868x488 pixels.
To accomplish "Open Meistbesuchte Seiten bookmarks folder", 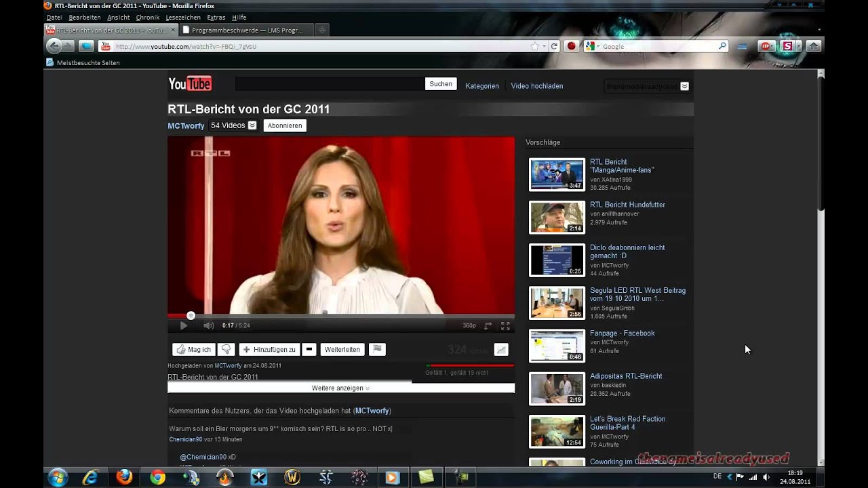I will click(x=82, y=62).
